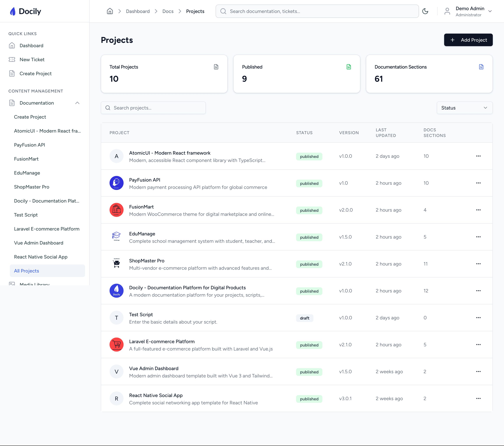Click the Test Script letter T avatar
Image resolution: width=504 pixels, height=446 pixels.
116,318
